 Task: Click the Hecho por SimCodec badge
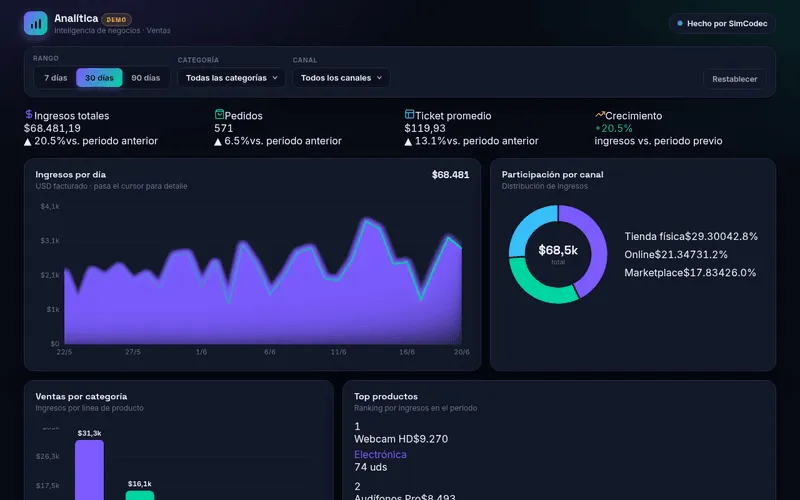(722, 23)
